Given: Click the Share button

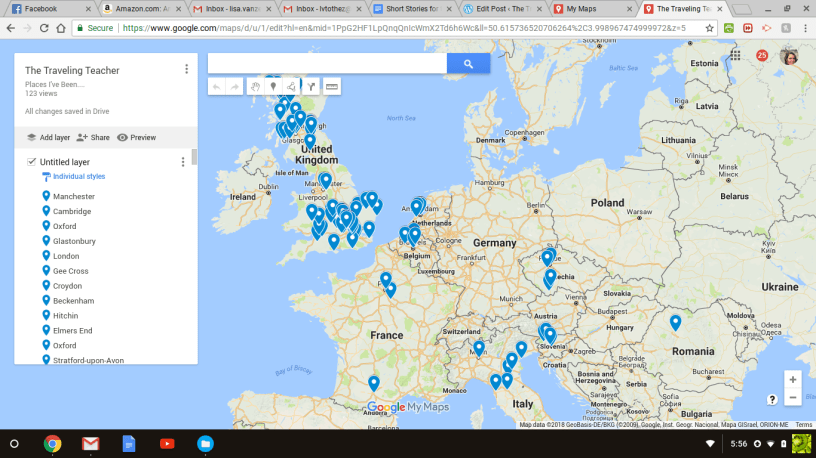Looking at the screenshot, I should (93, 137).
